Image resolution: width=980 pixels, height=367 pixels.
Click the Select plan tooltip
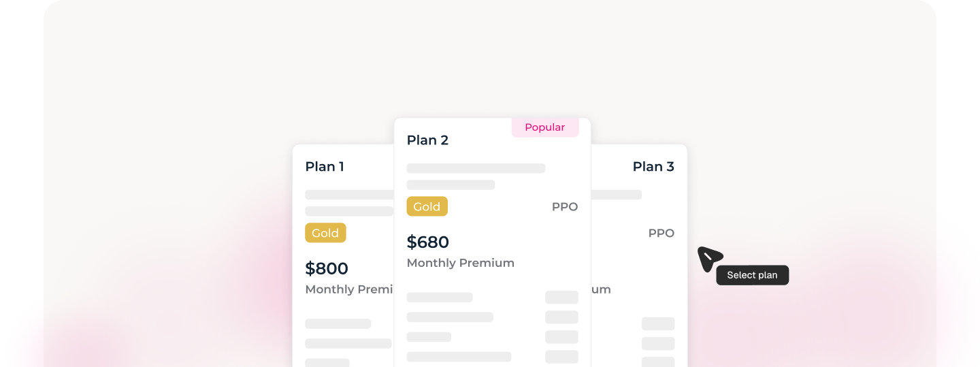752,275
